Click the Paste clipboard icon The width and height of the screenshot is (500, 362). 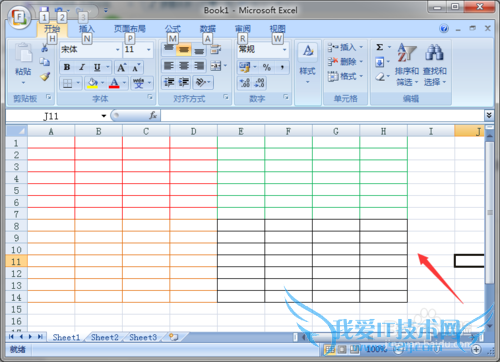(23, 53)
